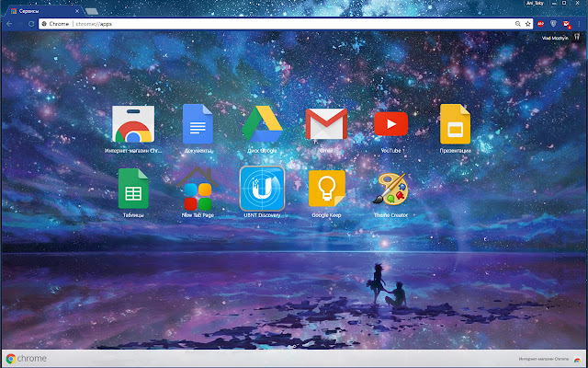588x368 pixels.
Task: Click the shield extension icon
Action: tap(553, 24)
